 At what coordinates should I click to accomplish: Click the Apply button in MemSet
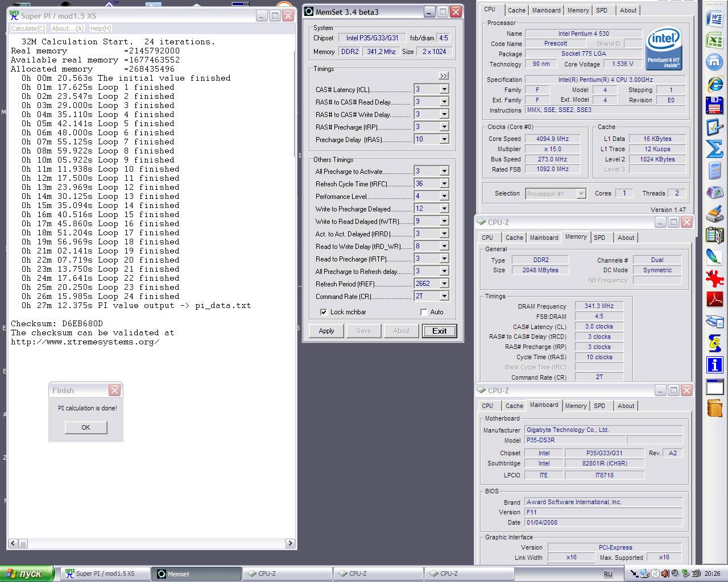coord(326,331)
